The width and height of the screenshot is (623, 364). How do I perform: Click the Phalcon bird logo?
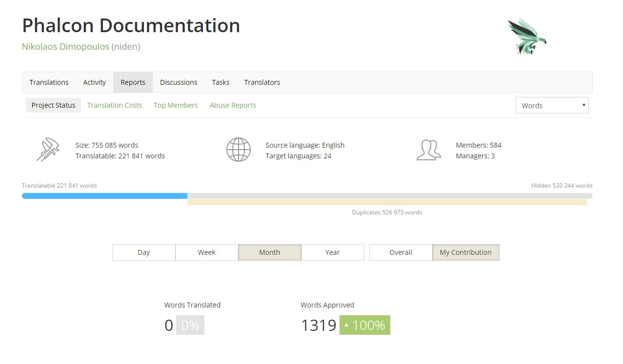click(527, 37)
